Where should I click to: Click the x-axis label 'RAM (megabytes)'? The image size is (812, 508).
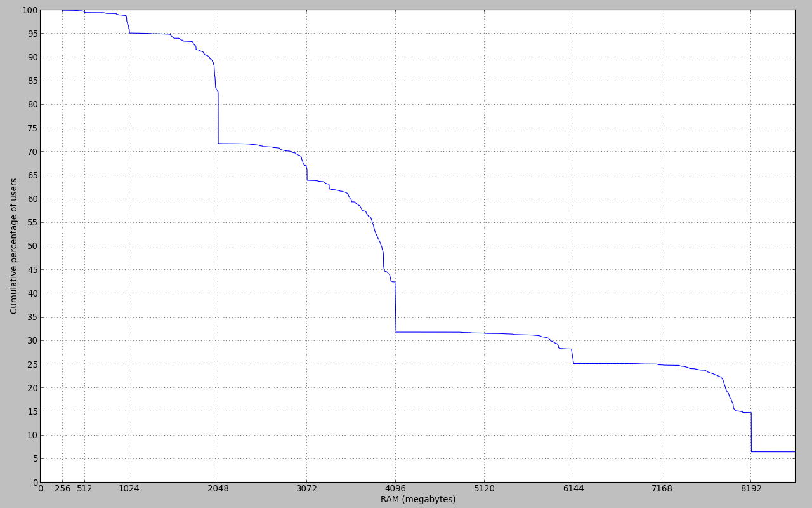[418, 500]
